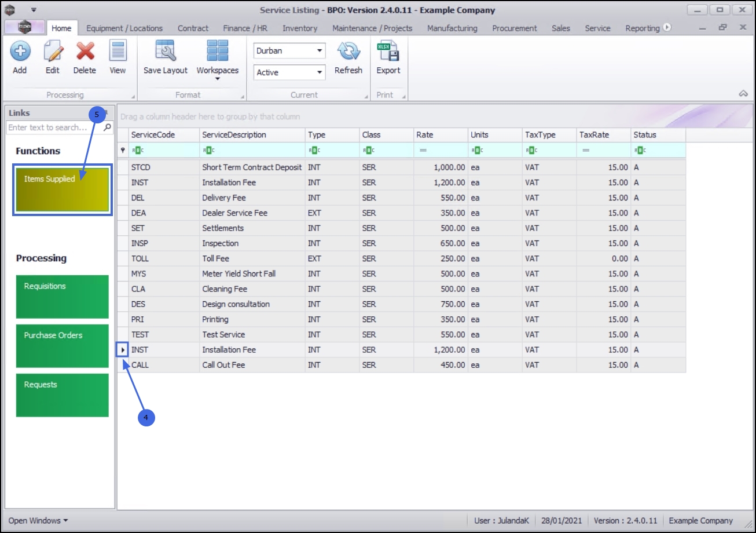Image resolution: width=756 pixels, height=533 pixels.
Task: Export the listing to Excel
Action: tap(388, 52)
